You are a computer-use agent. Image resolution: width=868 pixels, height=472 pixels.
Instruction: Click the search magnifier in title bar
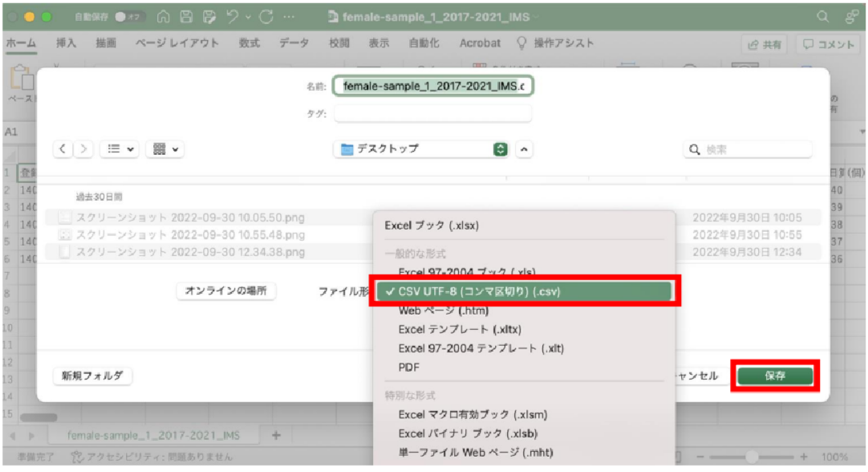[822, 17]
